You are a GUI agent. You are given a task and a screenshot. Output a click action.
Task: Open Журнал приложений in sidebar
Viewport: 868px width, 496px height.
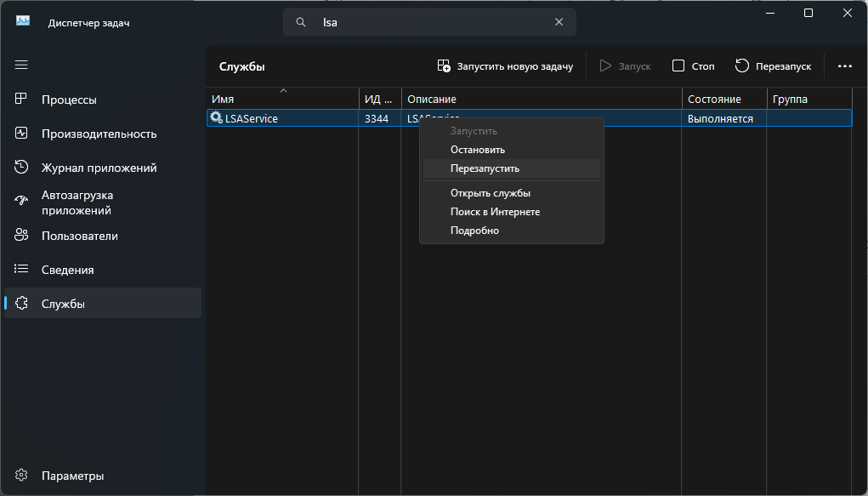pos(103,168)
